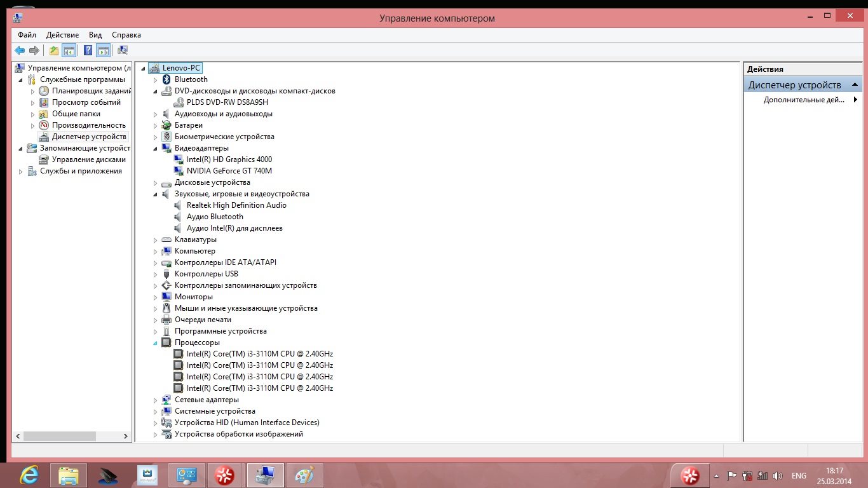Click the forward arrow toolbar button
The image size is (868, 488).
[34, 51]
